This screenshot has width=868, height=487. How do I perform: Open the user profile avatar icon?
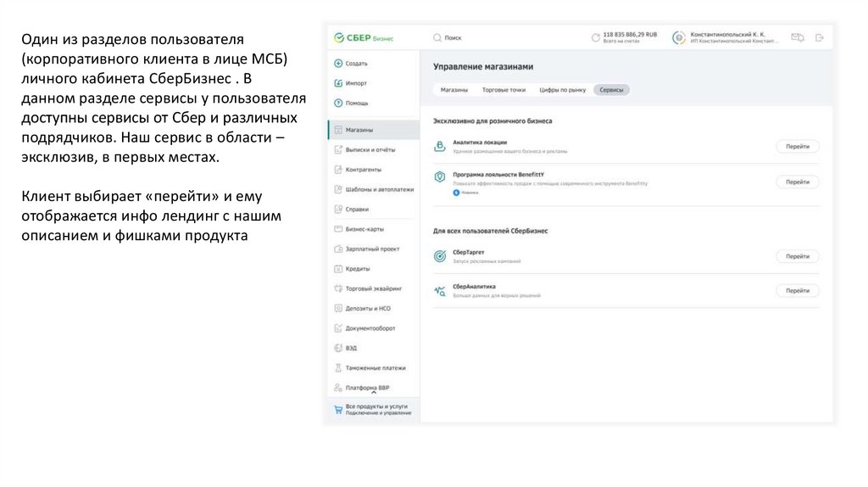tap(679, 37)
